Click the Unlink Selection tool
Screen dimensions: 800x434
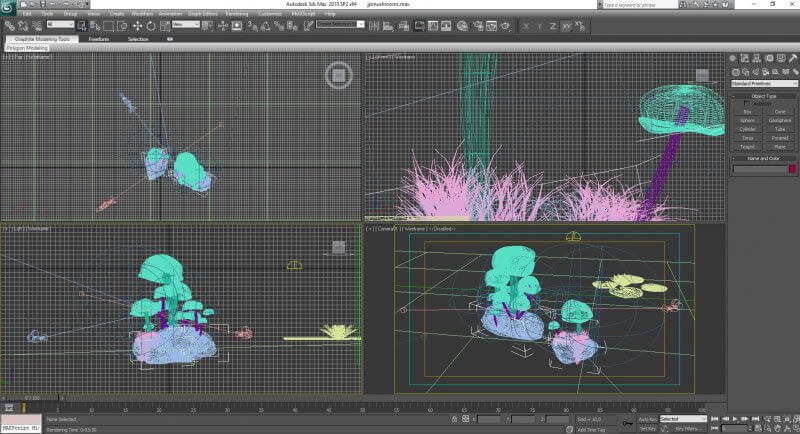[23, 25]
